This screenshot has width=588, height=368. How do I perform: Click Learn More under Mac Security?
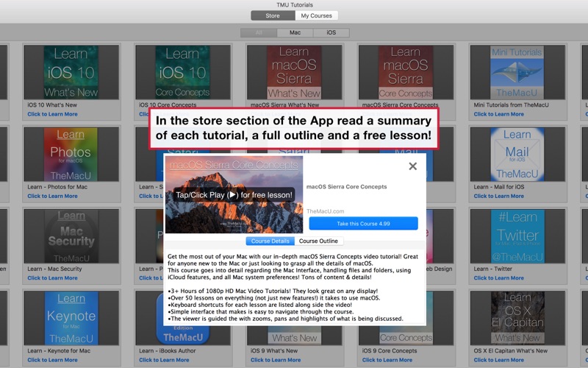coord(52,278)
